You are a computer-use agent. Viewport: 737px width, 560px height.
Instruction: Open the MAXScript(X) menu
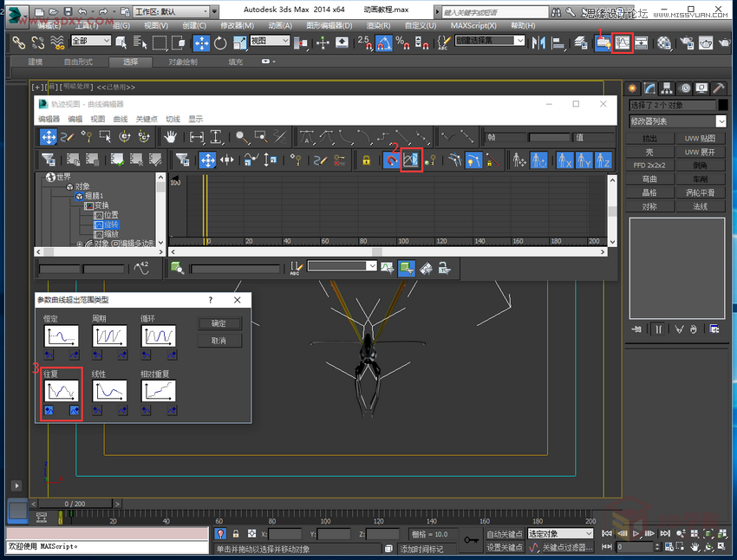pos(473,26)
